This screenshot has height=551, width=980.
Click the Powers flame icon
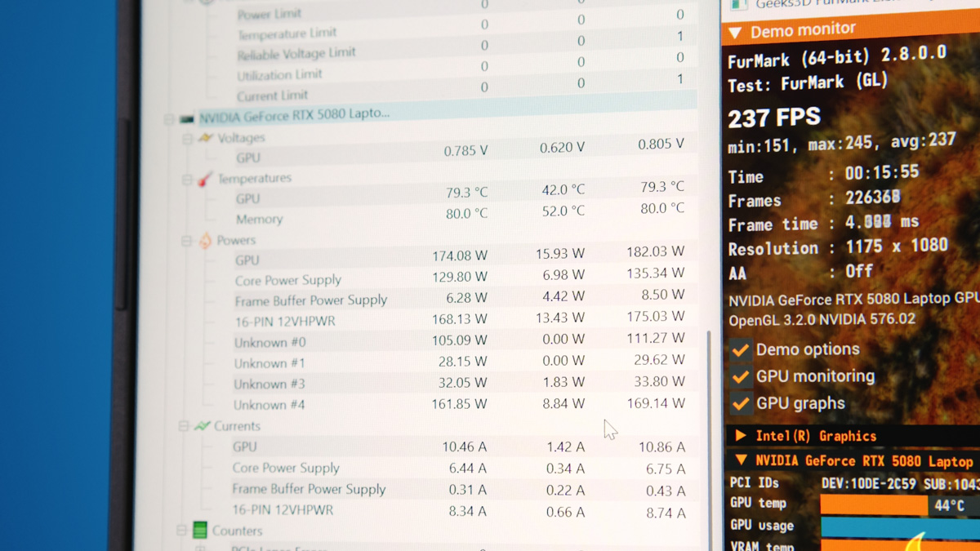pyautogui.click(x=205, y=240)
